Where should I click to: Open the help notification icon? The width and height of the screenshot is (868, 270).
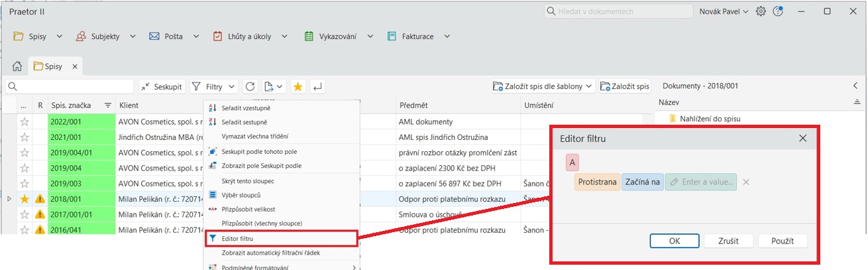tap(778, 11)
